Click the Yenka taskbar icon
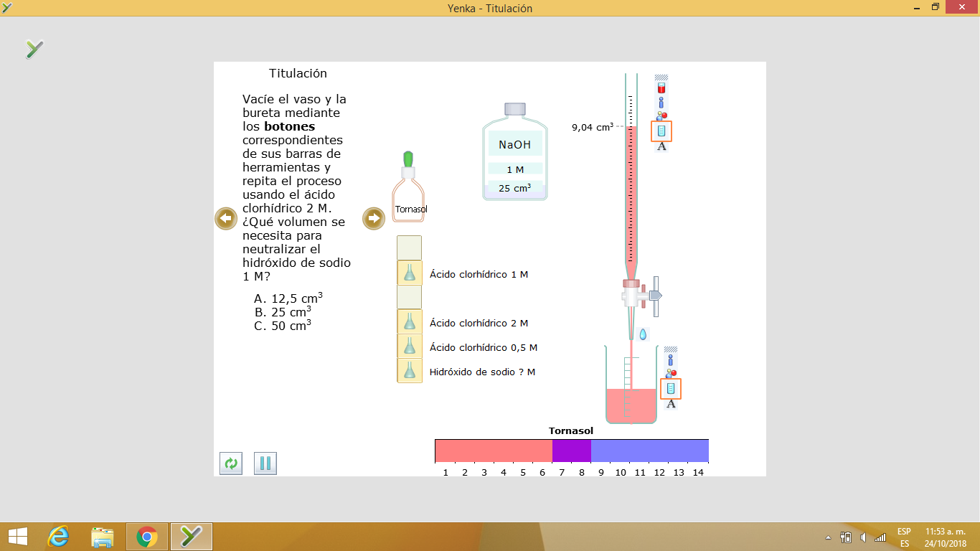The width and height of the screenshot is (980, 551). [189, 536]
